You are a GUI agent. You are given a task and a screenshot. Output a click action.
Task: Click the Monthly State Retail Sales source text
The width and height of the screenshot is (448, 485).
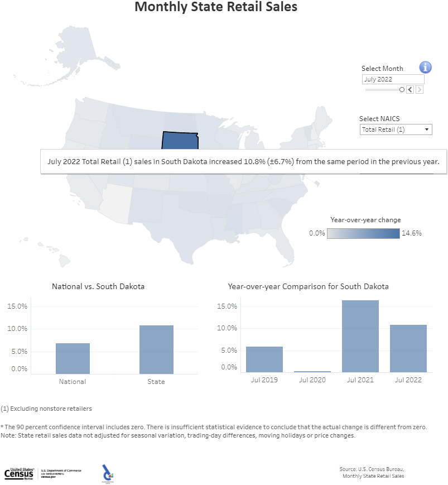pos(373,476)
